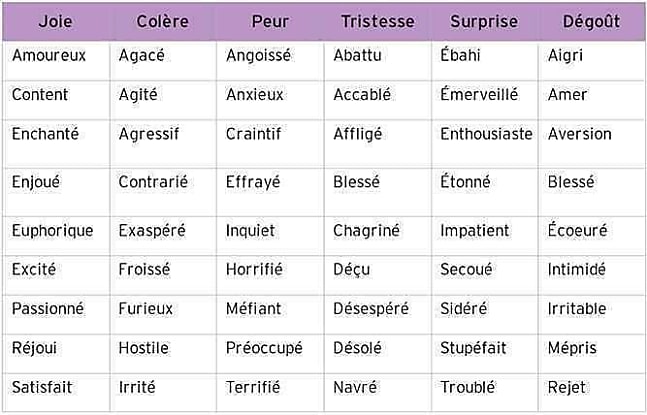Click the word Amoureux

coord(49,55)
